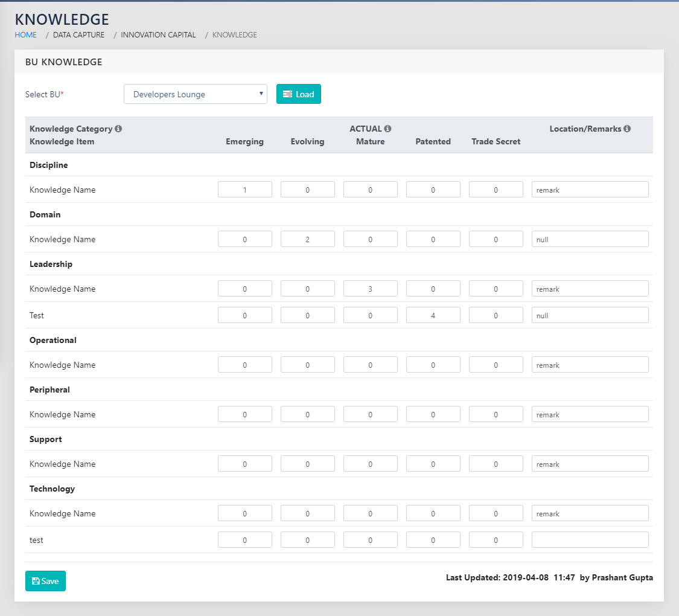Image resolution: width=679 pixels, height=616 pixels.
Task: Click info icon beside Location/Remarks
Action: tap(627, 129)
